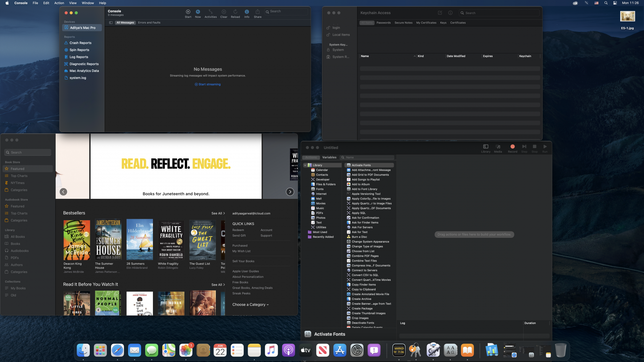Open the Info icon in Console toolbar
This screenshot has width=644, height=362.
point(247,12)
